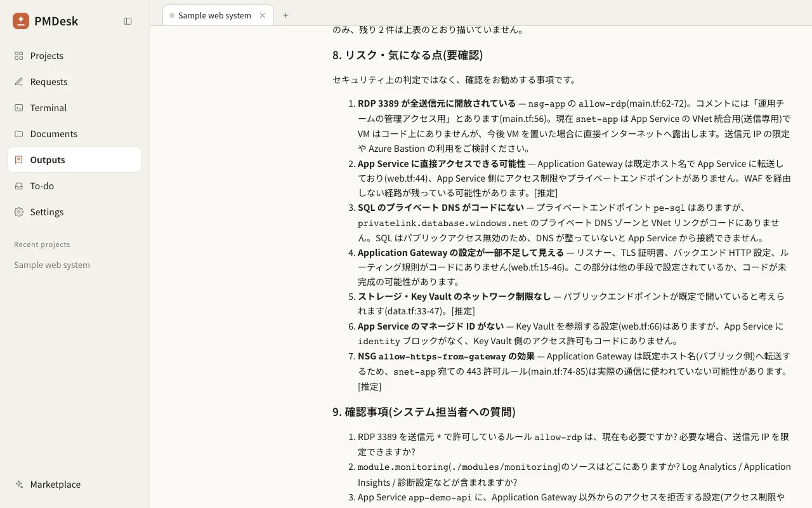Click the To-do inbox icon
The height and width of the screenshot is (508, 812).
coord(19,186)
